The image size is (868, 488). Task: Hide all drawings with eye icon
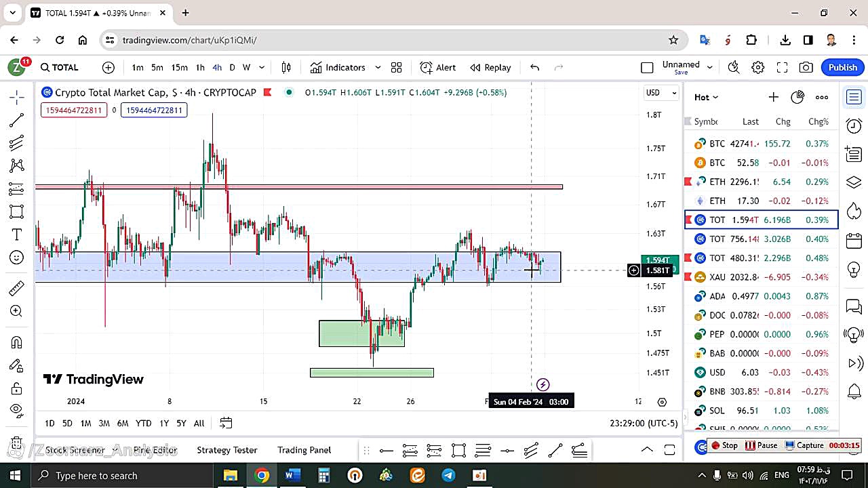17,410
